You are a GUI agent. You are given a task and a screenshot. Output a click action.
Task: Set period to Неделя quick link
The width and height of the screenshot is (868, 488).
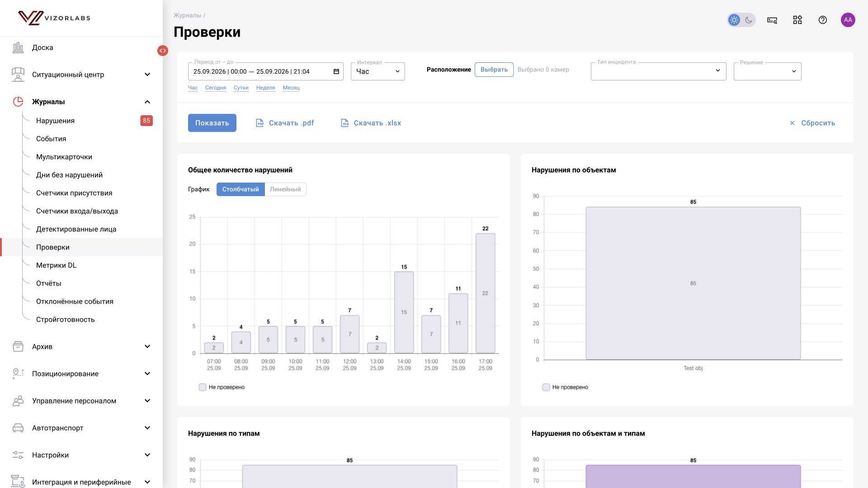click(265, 88)
